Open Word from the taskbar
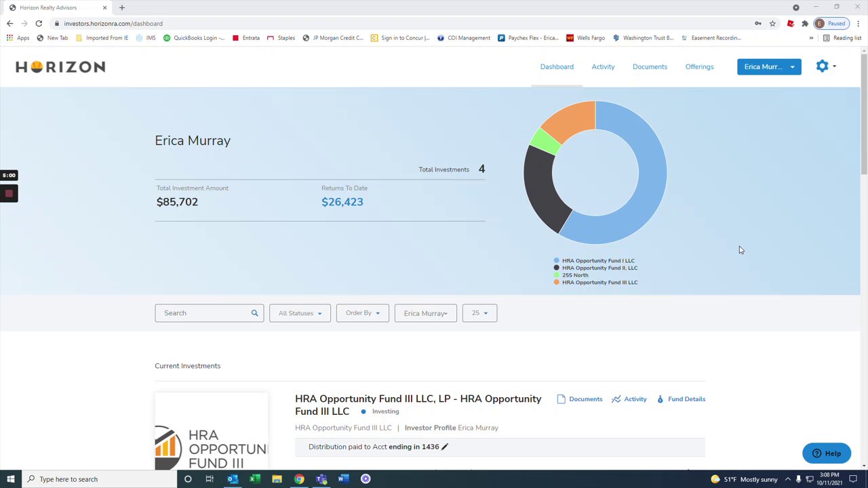Viewport: 868px width, 488px height. coord(343,479)
